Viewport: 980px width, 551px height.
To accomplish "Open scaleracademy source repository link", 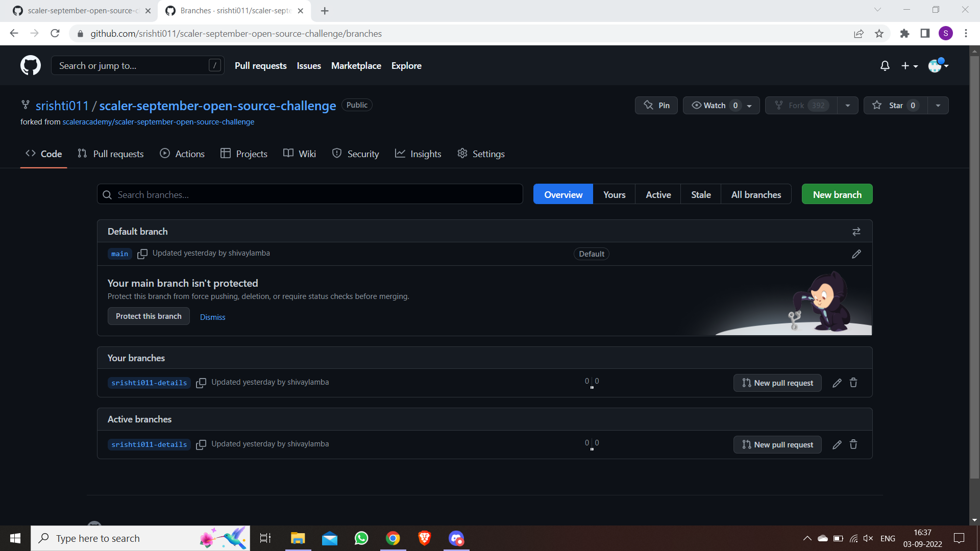I will coord(158,121).
